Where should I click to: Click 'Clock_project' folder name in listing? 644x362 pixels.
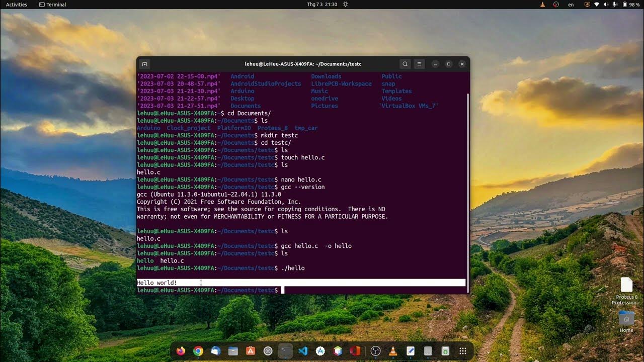tap(189, 128)
